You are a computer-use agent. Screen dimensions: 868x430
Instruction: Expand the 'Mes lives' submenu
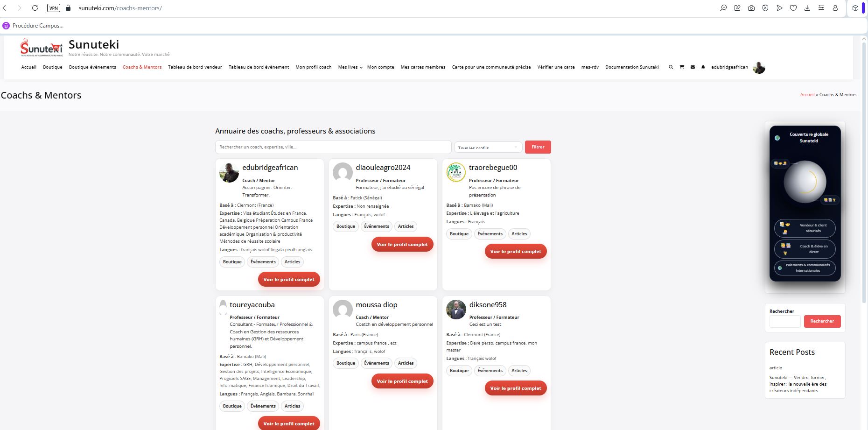pyautogui.click(x=350, y=67)
